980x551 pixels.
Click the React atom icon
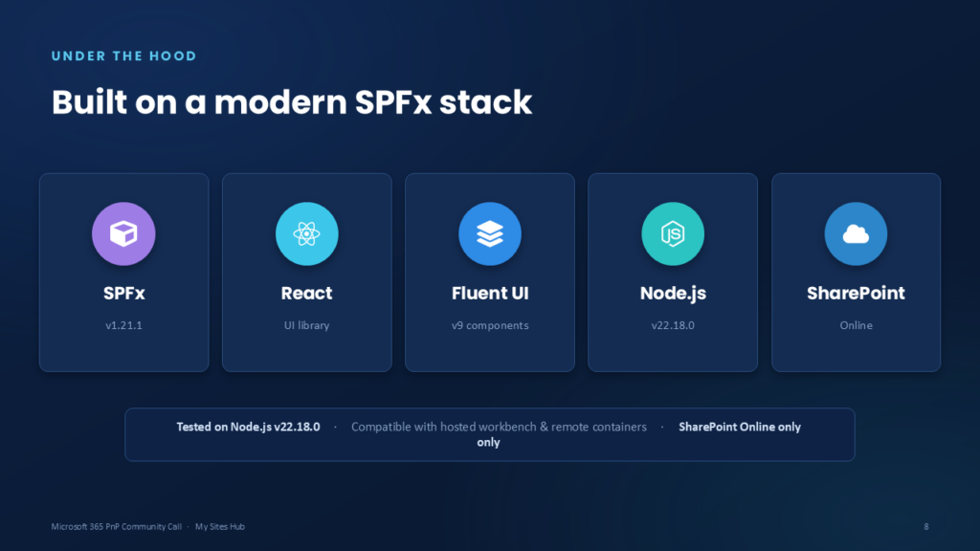pos(307,233)
